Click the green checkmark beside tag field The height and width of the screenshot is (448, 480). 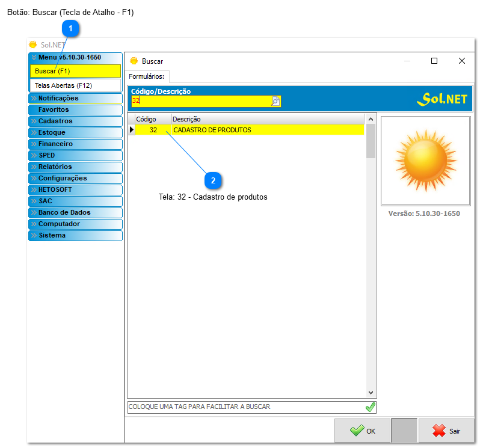(371, 407)
